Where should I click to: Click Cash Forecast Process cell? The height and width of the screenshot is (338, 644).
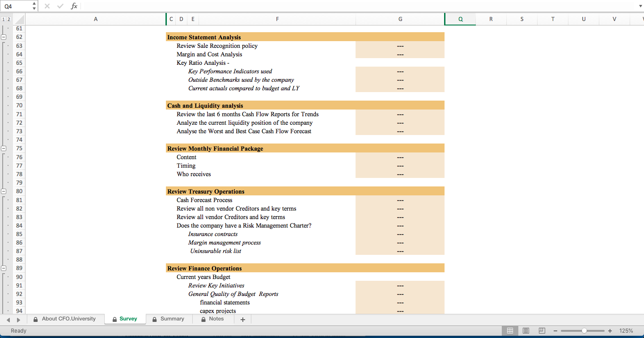click(204, 200)
